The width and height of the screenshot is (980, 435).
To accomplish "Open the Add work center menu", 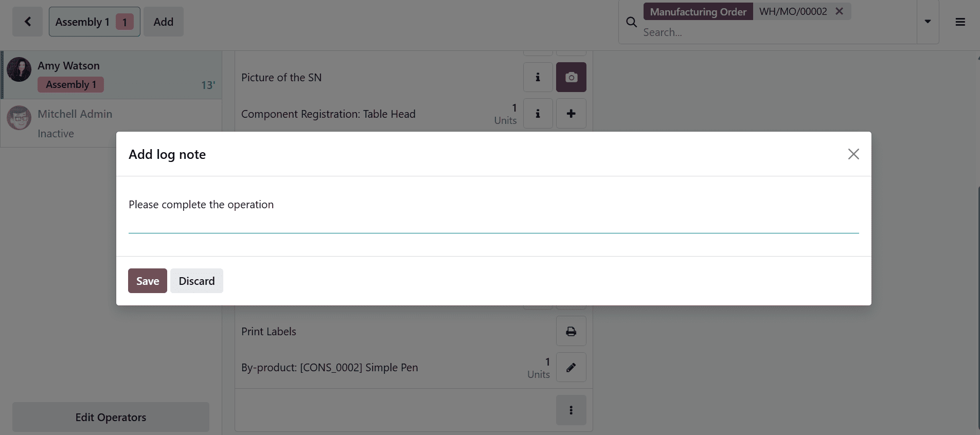I will (x=163, y=22).
